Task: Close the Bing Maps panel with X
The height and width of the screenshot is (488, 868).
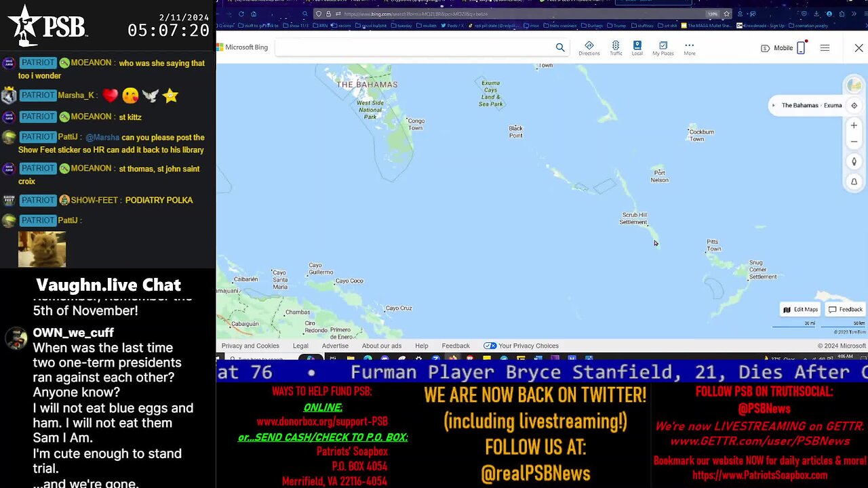Action: pyautogui.click(x=859, y=48)
